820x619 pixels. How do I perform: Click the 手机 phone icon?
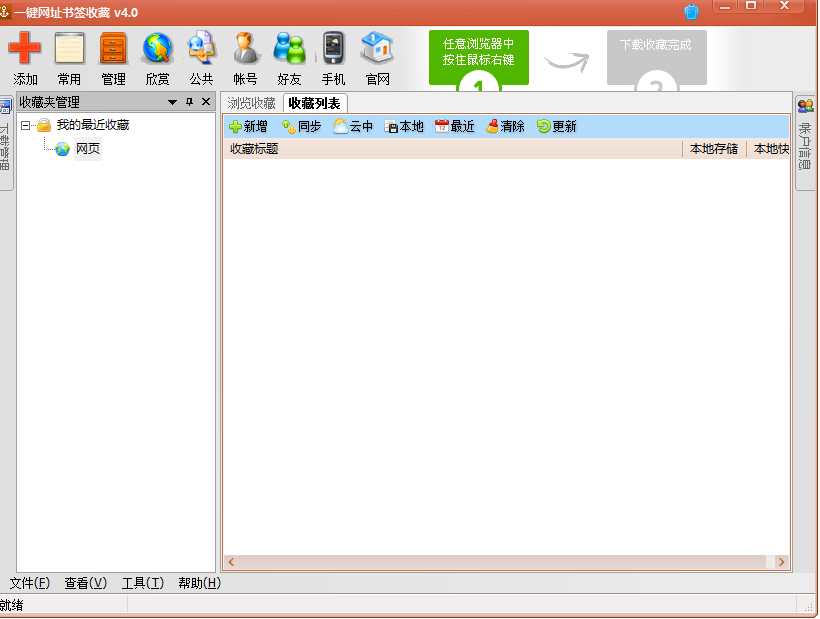[333, 49]
